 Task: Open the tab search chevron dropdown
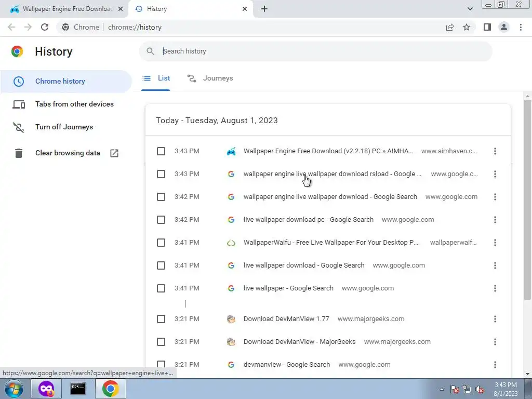(x=470, y=9)
